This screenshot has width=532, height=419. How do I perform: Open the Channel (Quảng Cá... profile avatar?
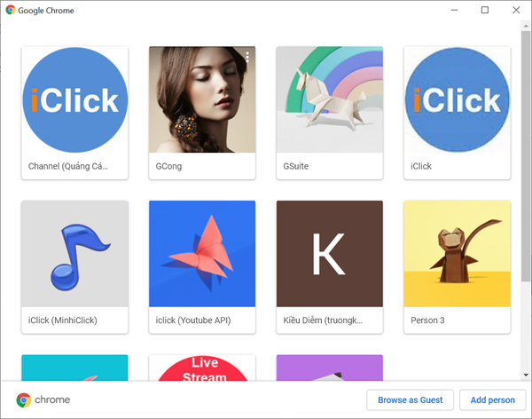click(x=74, y=99)
